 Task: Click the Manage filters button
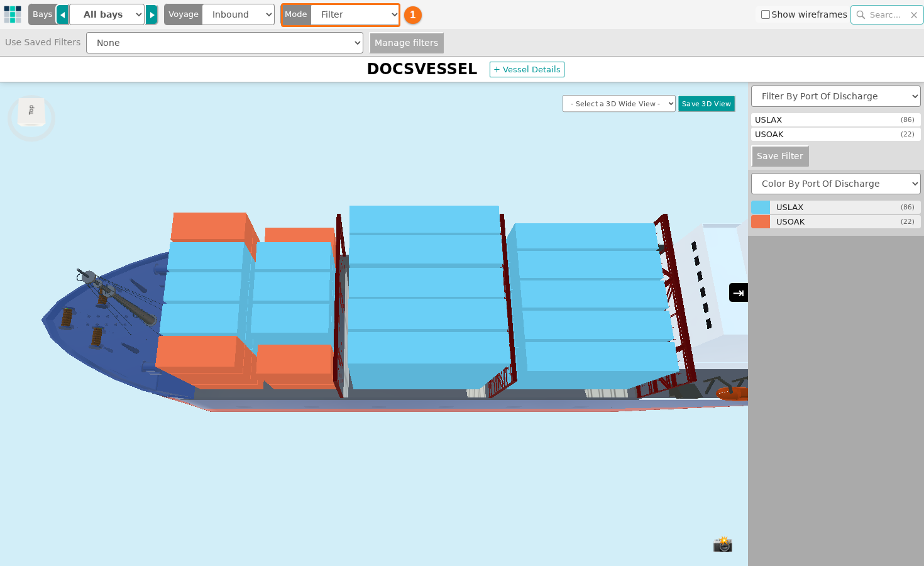407,43
